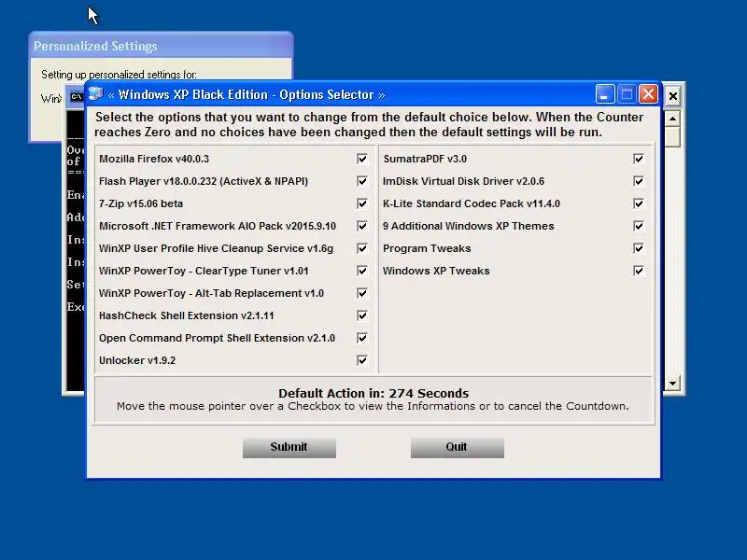The width and height of the screenshot is (747, 560).
Task: Toggle K-Lite Standard Codec Pack checkbox
Action: tap(639, 203)
